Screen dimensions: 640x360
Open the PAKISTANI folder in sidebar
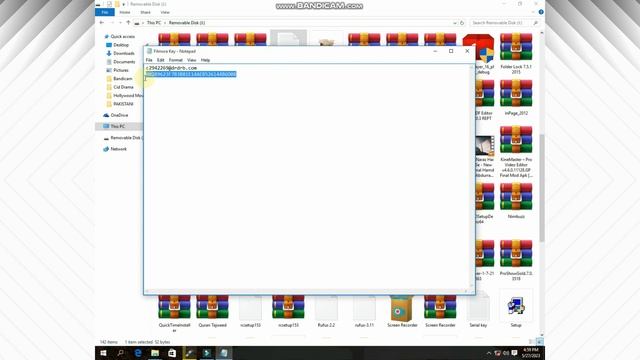coord(123,104)
